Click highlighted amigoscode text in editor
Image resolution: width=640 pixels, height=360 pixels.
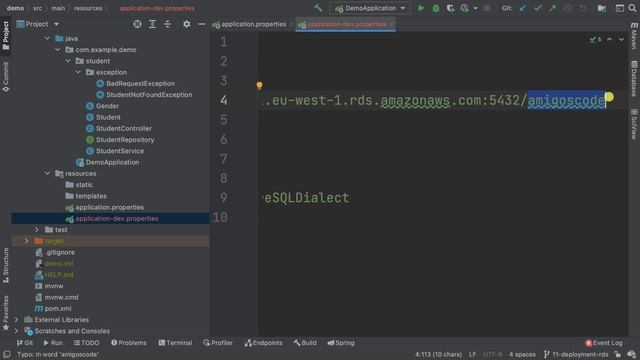566,100
